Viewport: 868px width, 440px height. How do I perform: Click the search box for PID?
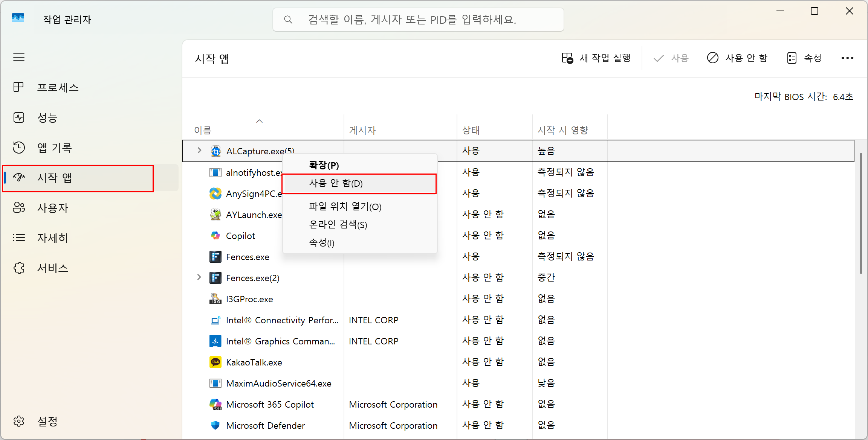(418, 20)
